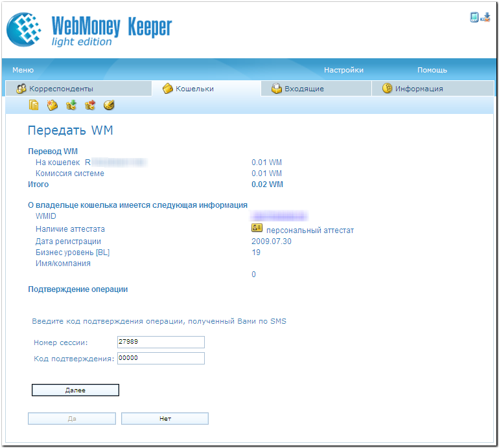Screen dimensions: 499x448
Task: Click the Комиссия системе label
Action: [70, 174]
